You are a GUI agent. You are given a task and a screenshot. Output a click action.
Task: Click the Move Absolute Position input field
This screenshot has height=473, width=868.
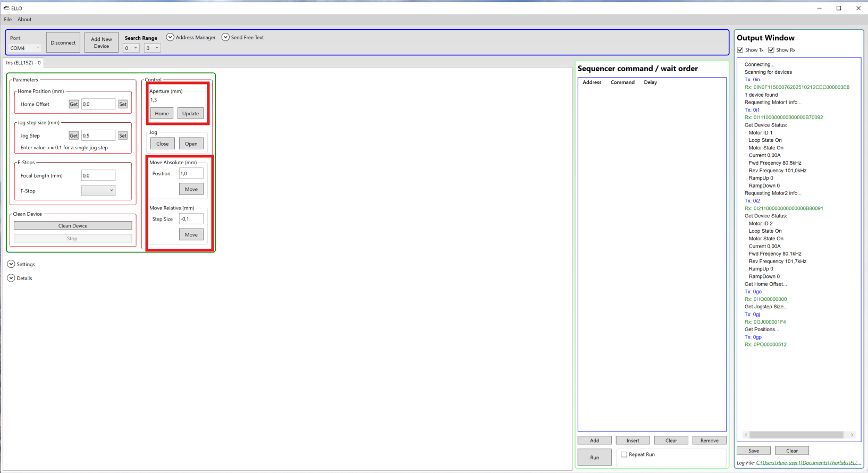[191, 173]
